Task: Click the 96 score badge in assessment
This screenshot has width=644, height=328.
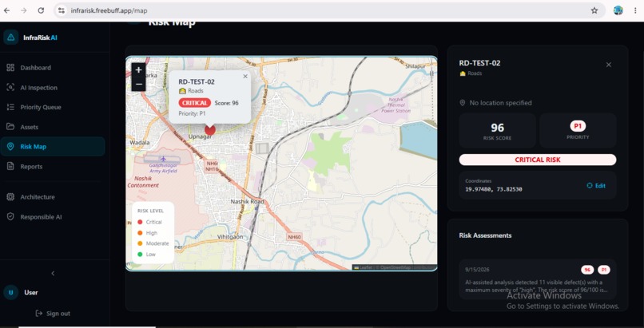Action: (x=587, y=270)
